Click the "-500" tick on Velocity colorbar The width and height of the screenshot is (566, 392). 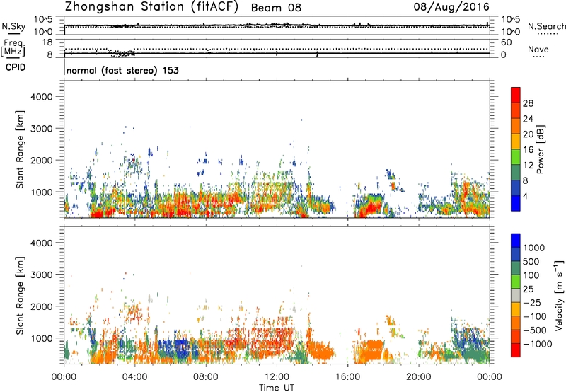click(534, 330)
